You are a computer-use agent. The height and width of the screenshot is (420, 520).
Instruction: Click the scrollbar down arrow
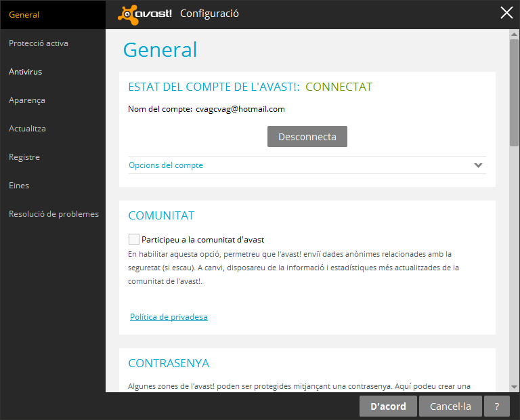click(x=514, y=387)
